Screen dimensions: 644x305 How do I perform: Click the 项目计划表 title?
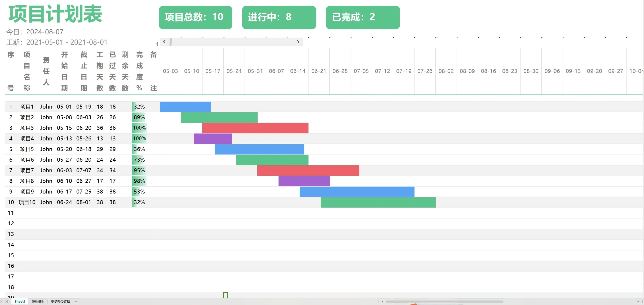click(x=55, y=14)
